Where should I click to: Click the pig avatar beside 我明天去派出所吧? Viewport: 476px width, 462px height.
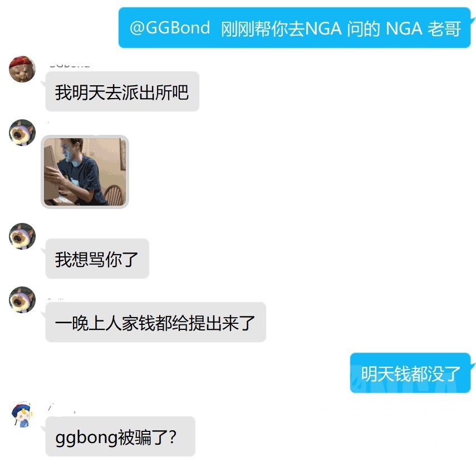tap(22, 69)
